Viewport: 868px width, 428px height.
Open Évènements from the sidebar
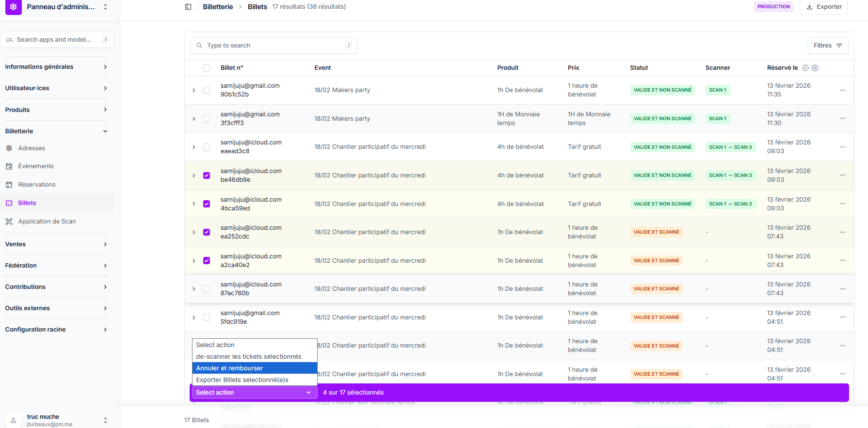coord(36,166)
